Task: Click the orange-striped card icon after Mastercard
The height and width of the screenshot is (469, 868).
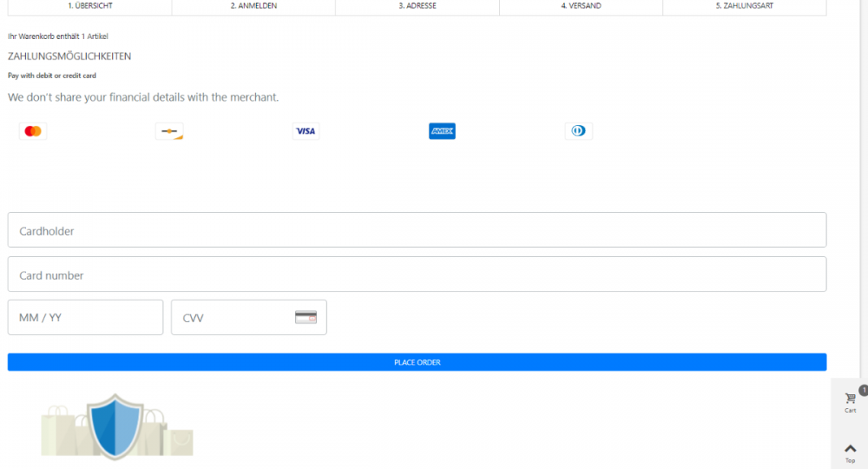Action: tap(169, 131)
